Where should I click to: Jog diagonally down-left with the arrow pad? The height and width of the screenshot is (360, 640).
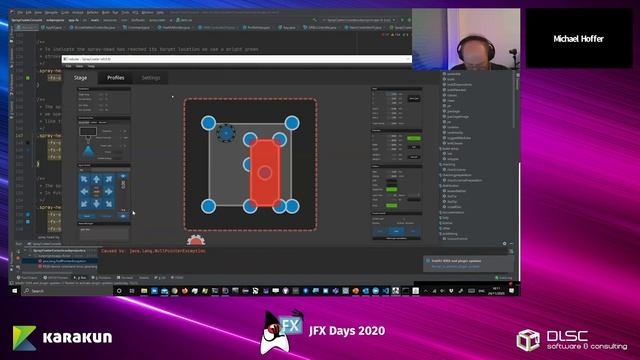tap(84, 203)
